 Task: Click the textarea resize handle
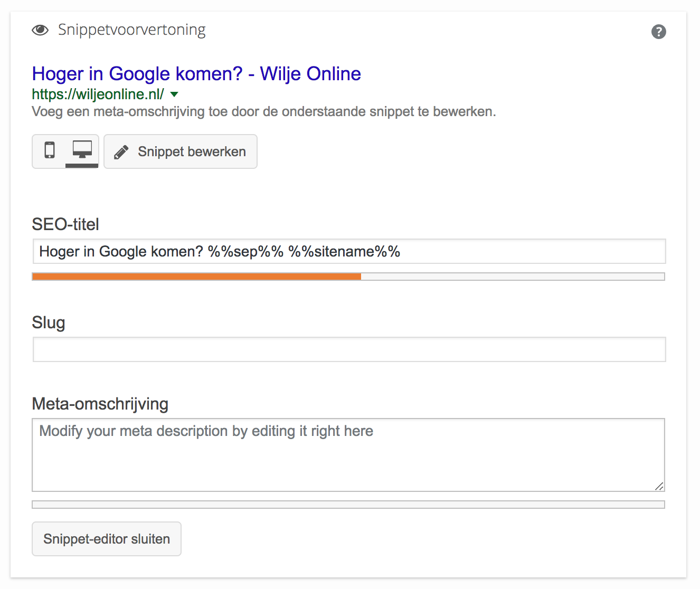click(659, 486)
